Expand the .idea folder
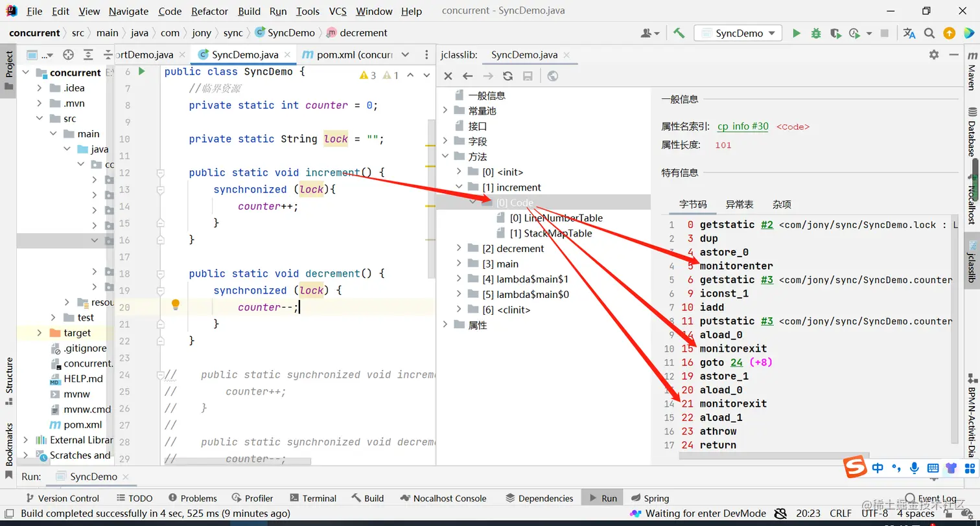 tap(40, 87)
